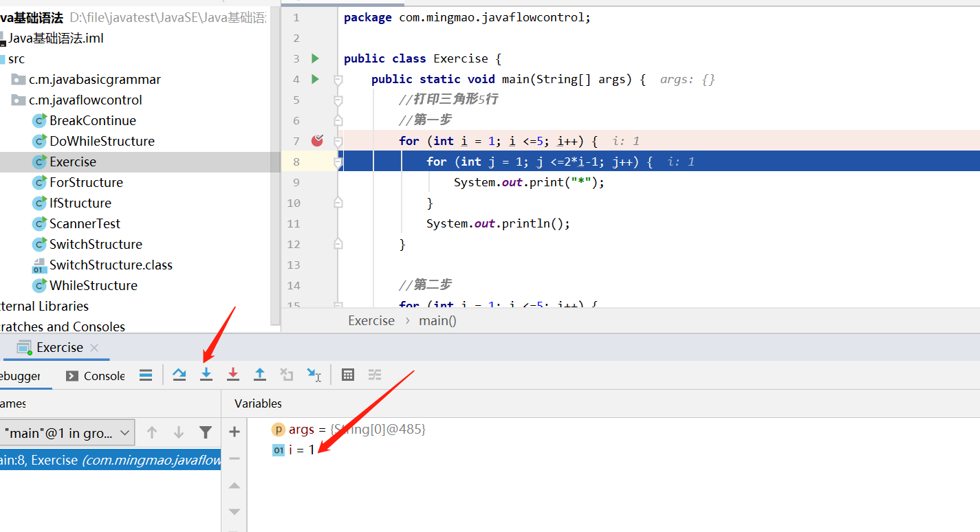Click the Trace Current Stream Chain icon
Screen dimensions: 980x532
point(375,375)
